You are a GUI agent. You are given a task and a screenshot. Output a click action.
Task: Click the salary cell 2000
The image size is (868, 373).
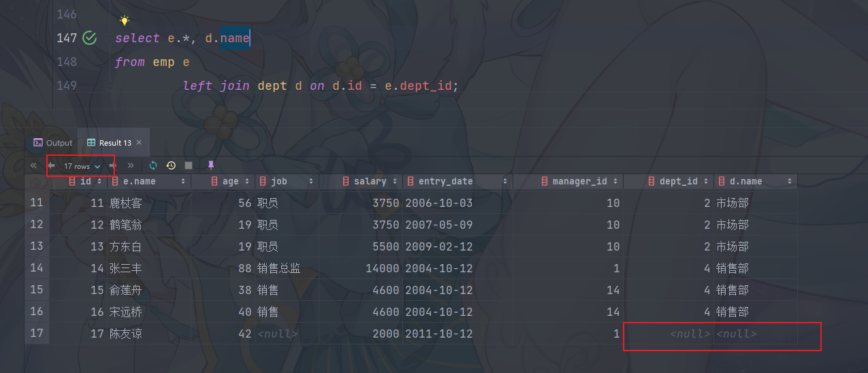(385, 334)
